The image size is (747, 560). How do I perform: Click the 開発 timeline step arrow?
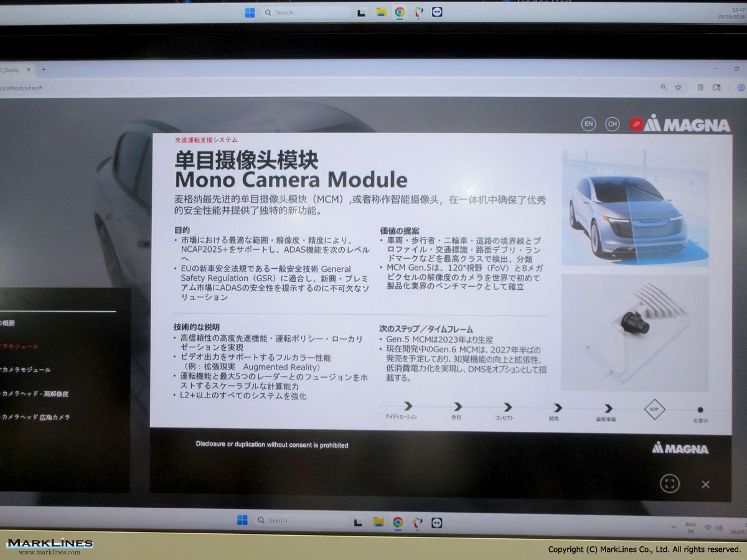(x=557, y=408)
